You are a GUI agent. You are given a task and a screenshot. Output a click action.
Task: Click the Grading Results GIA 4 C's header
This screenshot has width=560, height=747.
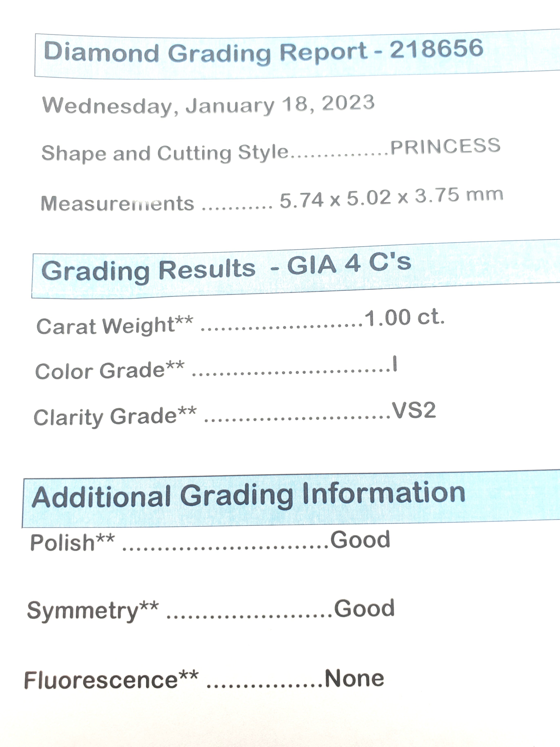pos(226,269)
